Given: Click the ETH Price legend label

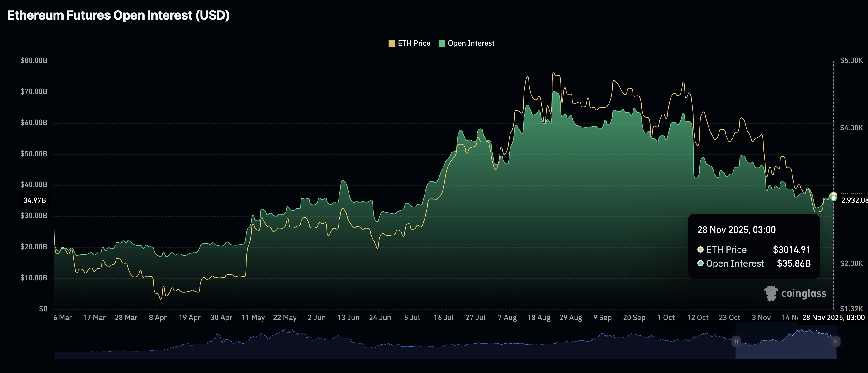Looking at the screenshot, I should [414, 44].
